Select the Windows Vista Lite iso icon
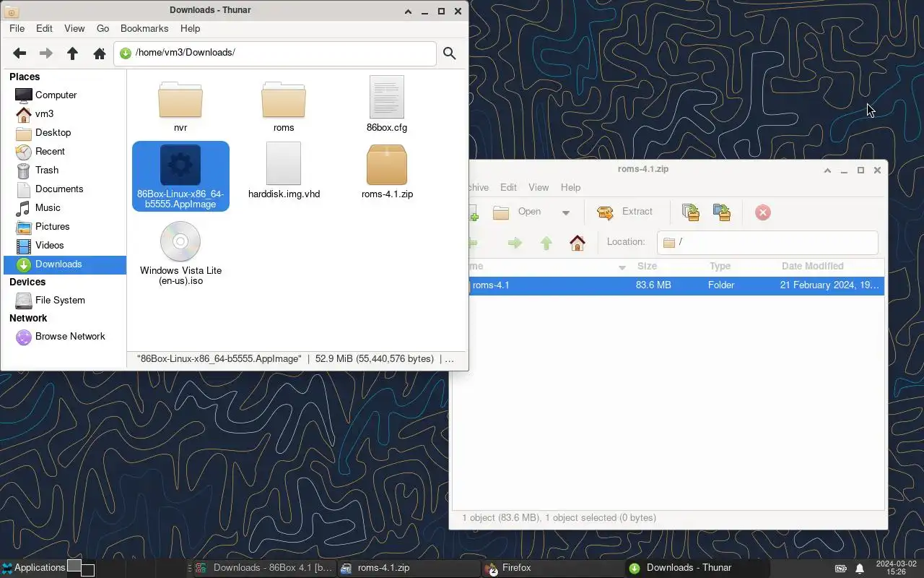Screen dimensions: 924x578 pos(180,241)
